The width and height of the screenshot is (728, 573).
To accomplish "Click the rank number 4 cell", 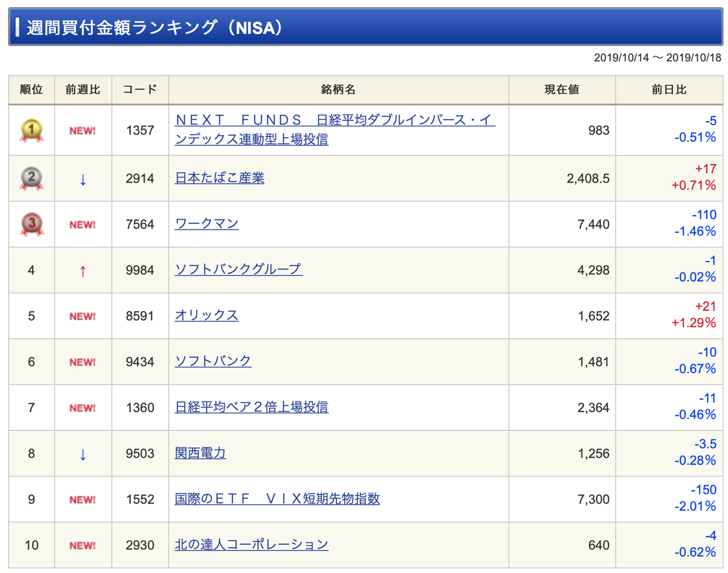I will pyautogui.click(x=31, y=270).
